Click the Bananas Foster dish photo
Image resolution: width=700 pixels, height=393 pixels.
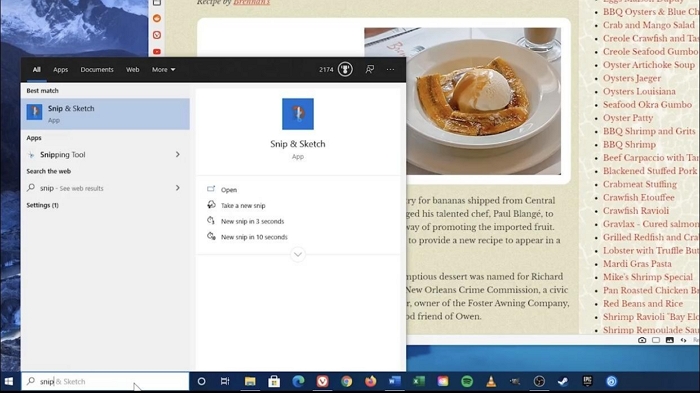tap(462, 101)
